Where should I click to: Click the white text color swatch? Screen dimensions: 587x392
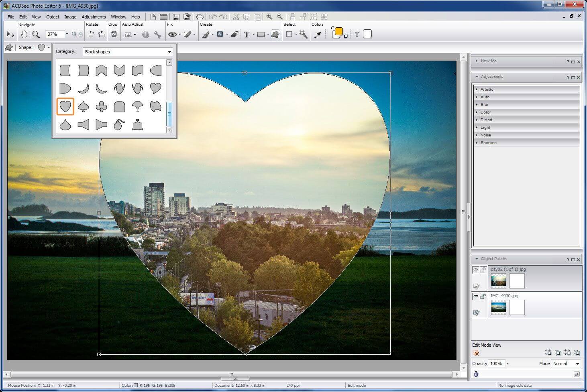pyautogui.click(x=367, y=34)
